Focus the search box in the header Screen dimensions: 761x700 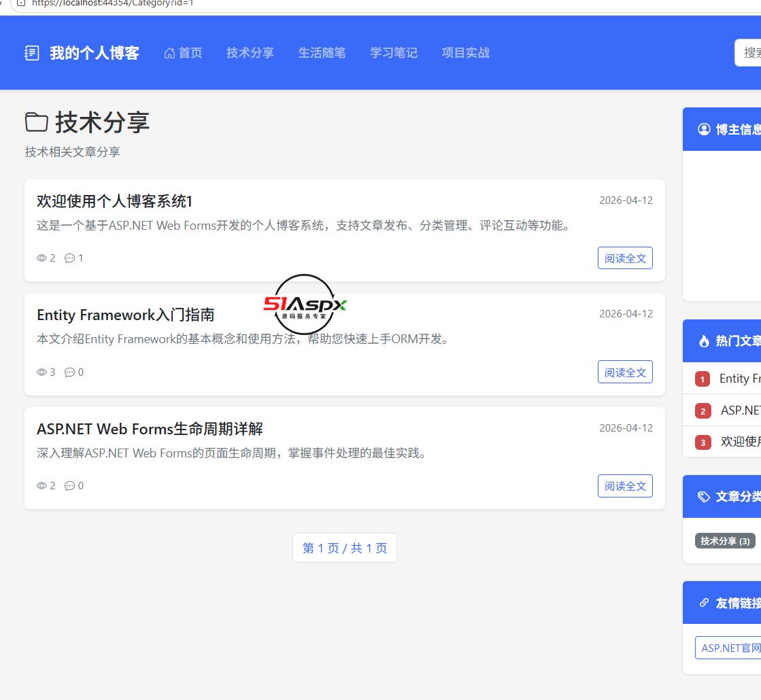(x=748, y=53)
